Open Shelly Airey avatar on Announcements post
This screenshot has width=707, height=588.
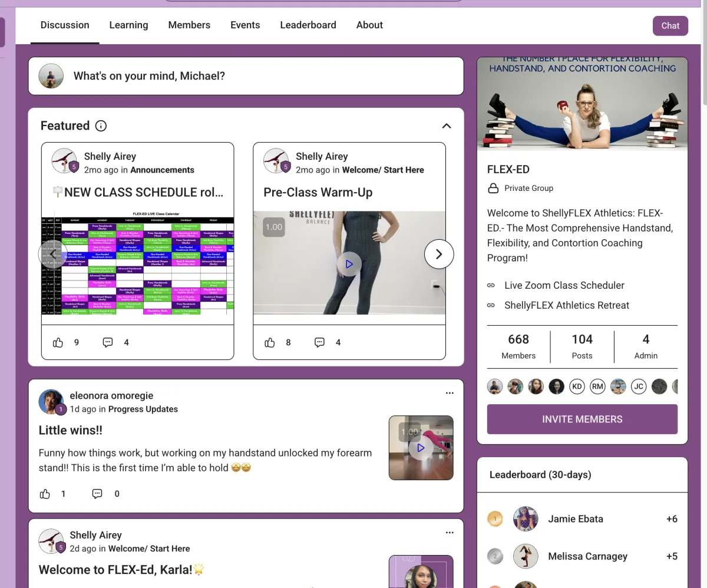coord(64,160)
